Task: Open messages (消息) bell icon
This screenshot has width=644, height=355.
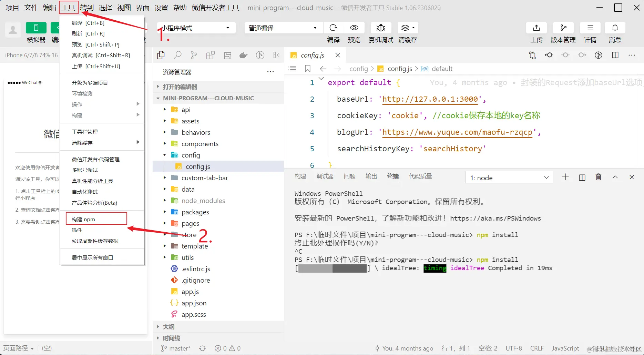Action: pos(615,28)
